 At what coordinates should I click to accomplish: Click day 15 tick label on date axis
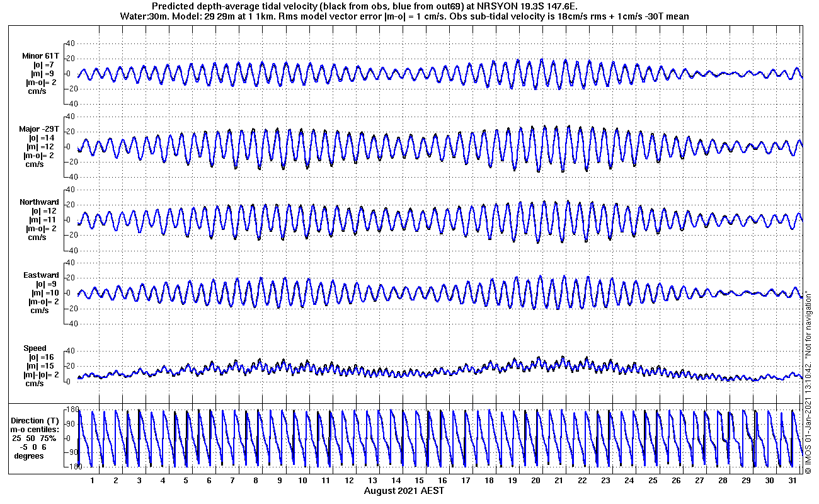point(419,480)
